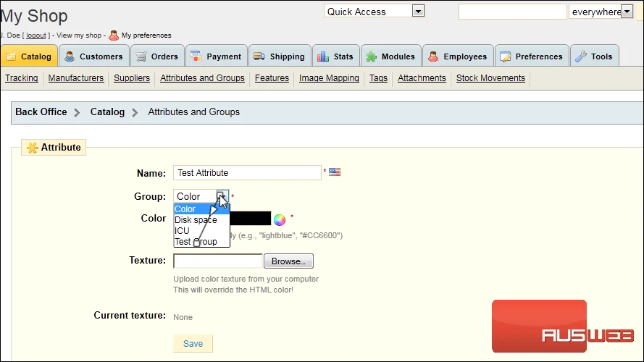
Task: Open the Modules tab
Action: pos(390,56)
